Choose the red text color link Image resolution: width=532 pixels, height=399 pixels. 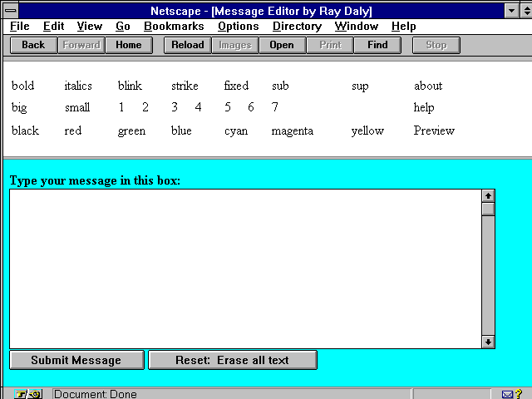click(73, 131)
